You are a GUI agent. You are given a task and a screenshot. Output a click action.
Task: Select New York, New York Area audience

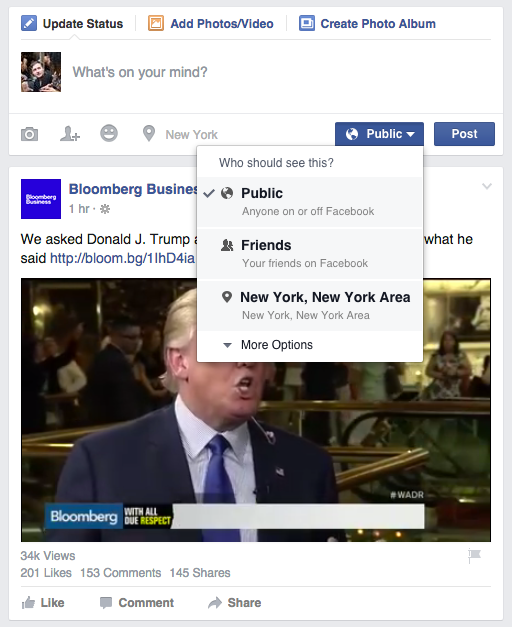[x=310, y=306]
